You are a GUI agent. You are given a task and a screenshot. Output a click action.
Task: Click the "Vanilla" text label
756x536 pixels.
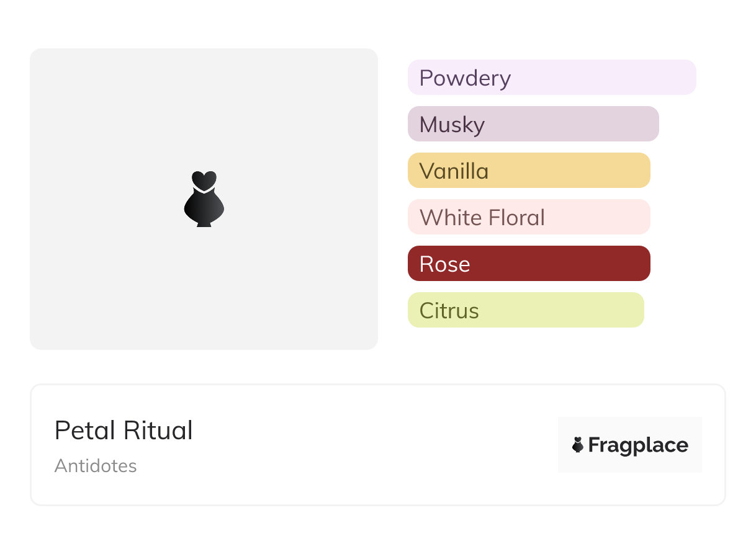tap(454, 171)
